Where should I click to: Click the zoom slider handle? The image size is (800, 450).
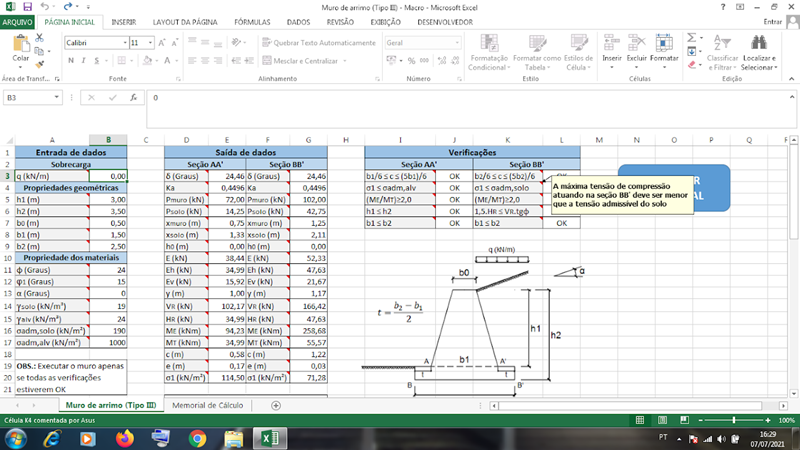(x=734, y=420)
